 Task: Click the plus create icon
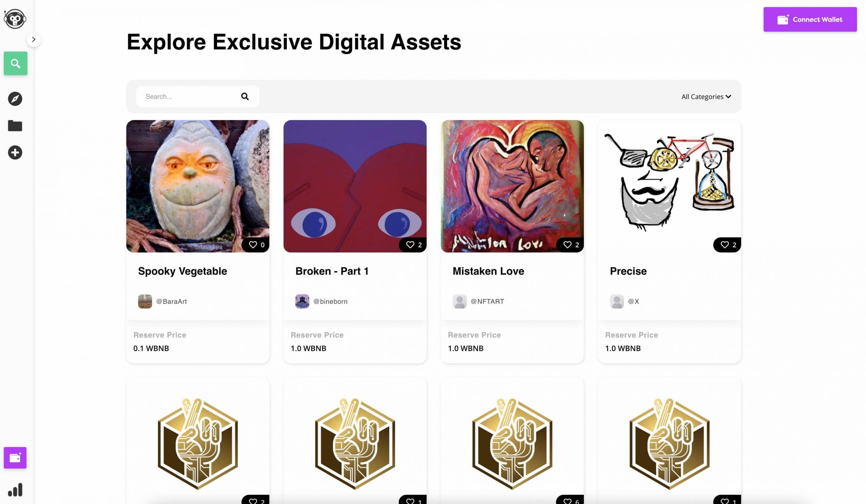tap(15, 153)
